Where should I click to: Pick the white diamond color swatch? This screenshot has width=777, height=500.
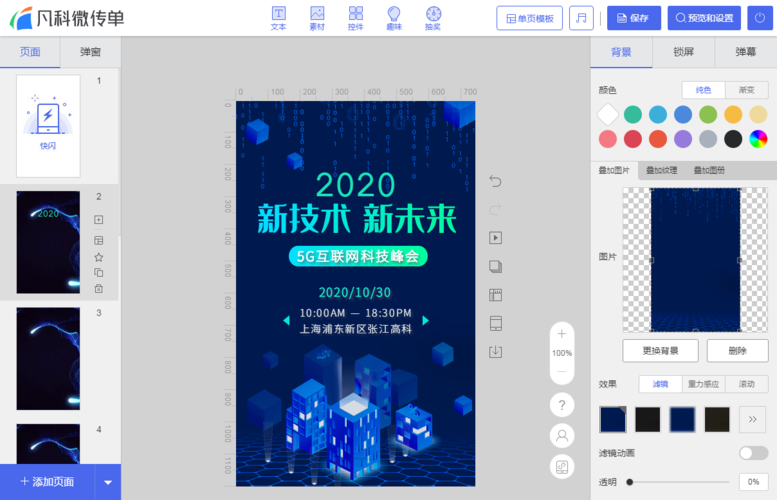pyautogui.click(x=608, y=114)
